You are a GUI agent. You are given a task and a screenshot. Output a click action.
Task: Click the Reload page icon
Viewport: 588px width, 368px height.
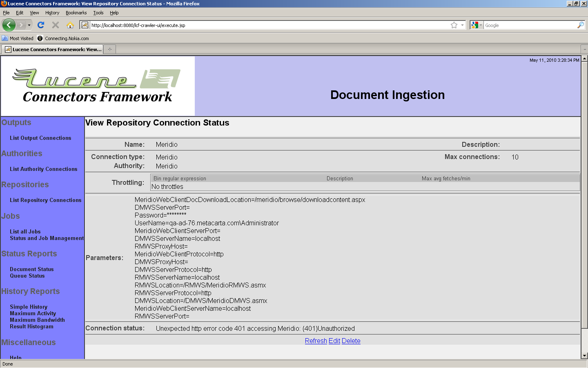coord(41,25)
